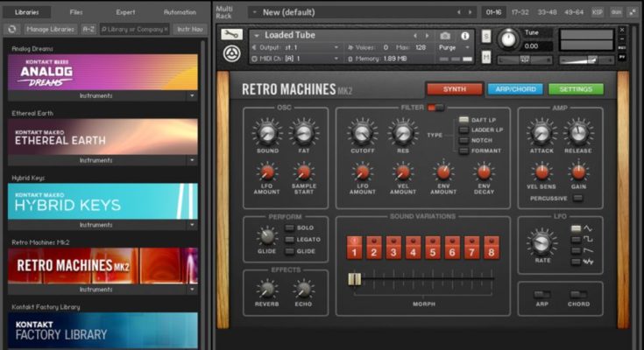Select the Ladder LP filter type
The width and height of the screenshot is (644, 350).
pos(464,129)
